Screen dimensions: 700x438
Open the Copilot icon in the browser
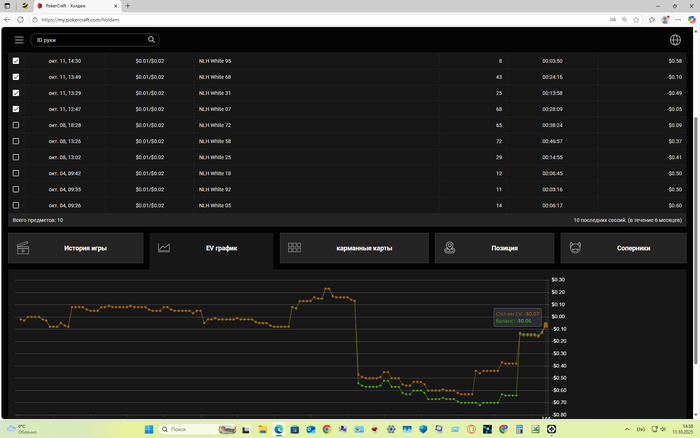(692, 20)
